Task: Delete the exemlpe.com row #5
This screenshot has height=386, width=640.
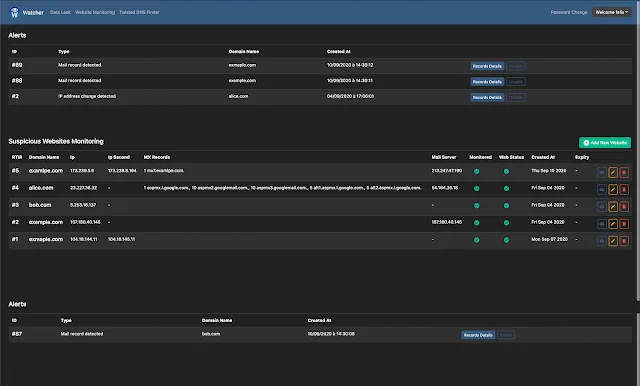Action: click(624, 172)
